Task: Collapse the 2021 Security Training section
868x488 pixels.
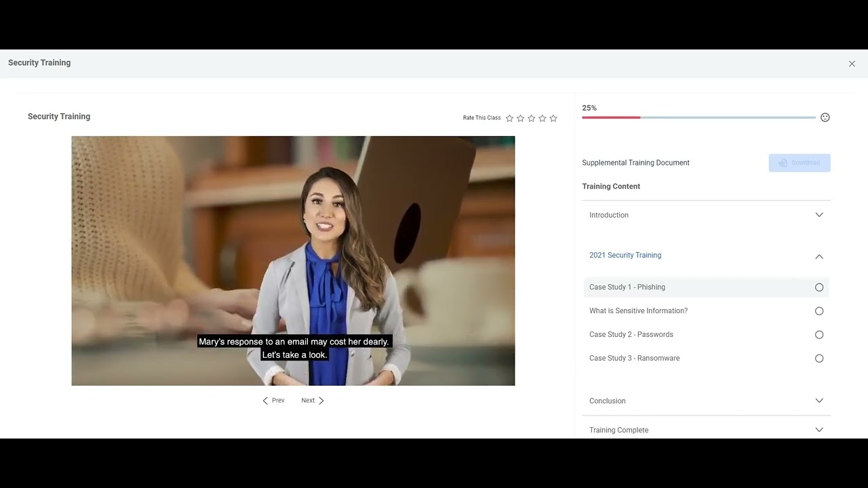Action: point(819,256)
